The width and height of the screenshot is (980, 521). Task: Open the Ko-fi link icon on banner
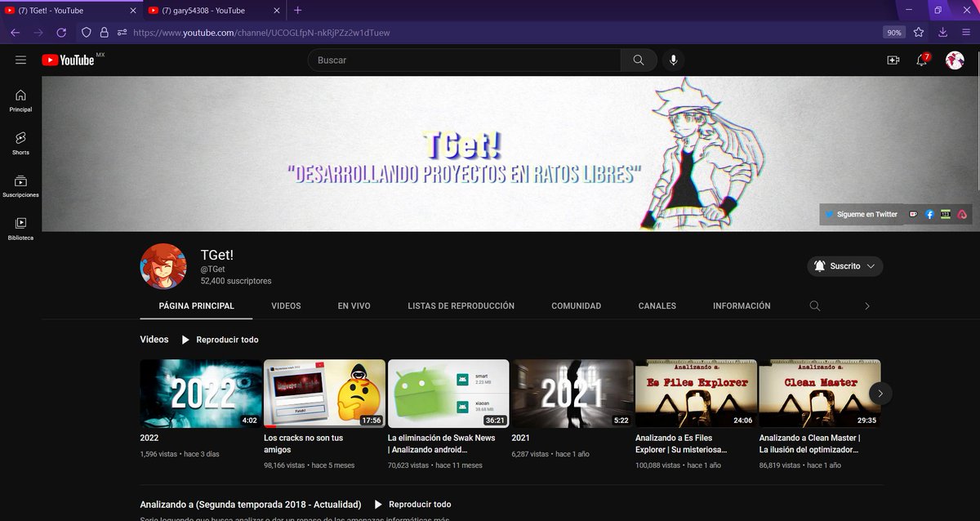pyautogui.click(x=913, y=214)
